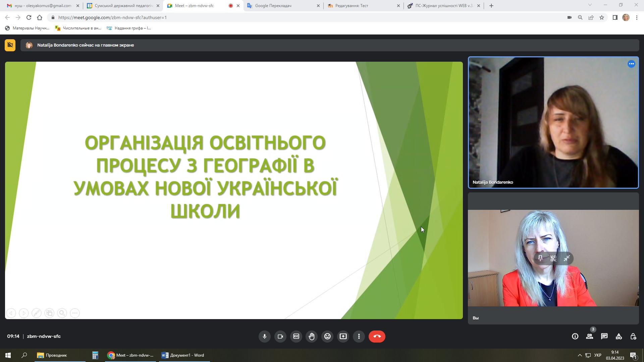This screenshot has height=362, width=644.
Task: Show participants list
Action: tap(590, 337)
